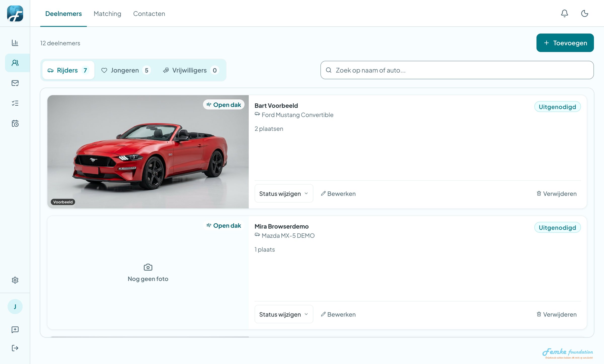Click the name Mira Browserdemo
The image size is (604, 364).
[281, 226]
